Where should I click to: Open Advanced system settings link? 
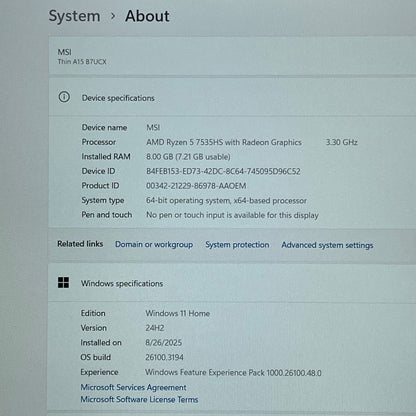[x=327, y=245]
